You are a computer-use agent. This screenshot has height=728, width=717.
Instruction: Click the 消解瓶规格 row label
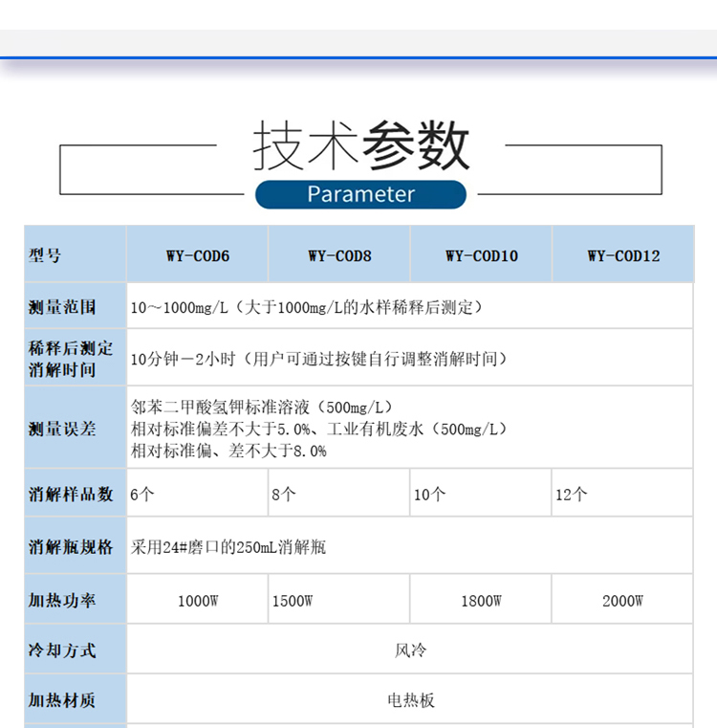tap(72, 547)
